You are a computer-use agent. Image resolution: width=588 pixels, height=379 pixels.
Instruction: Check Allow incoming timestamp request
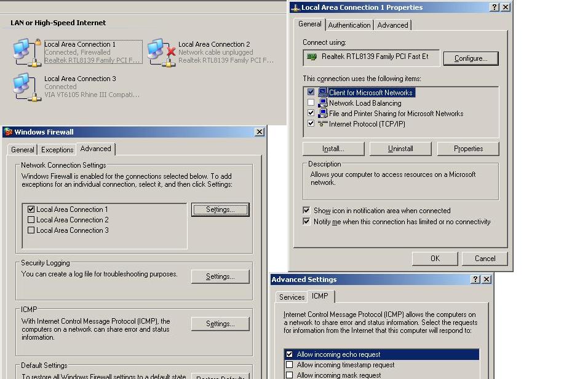[290, 364]
